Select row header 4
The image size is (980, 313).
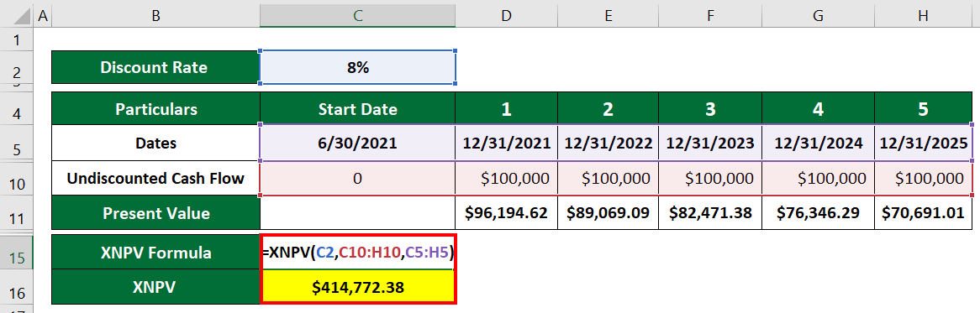pyautogui.click(x=17, y=108)
